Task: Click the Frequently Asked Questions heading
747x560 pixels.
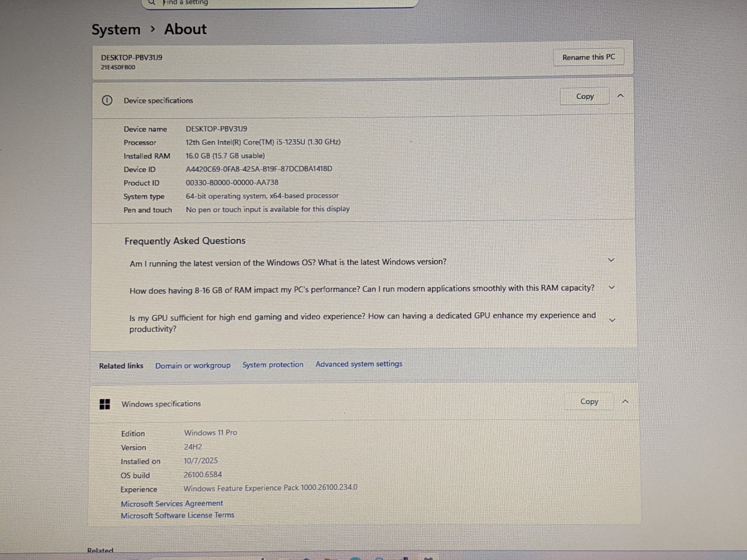Action: click(x=185, y=241)
